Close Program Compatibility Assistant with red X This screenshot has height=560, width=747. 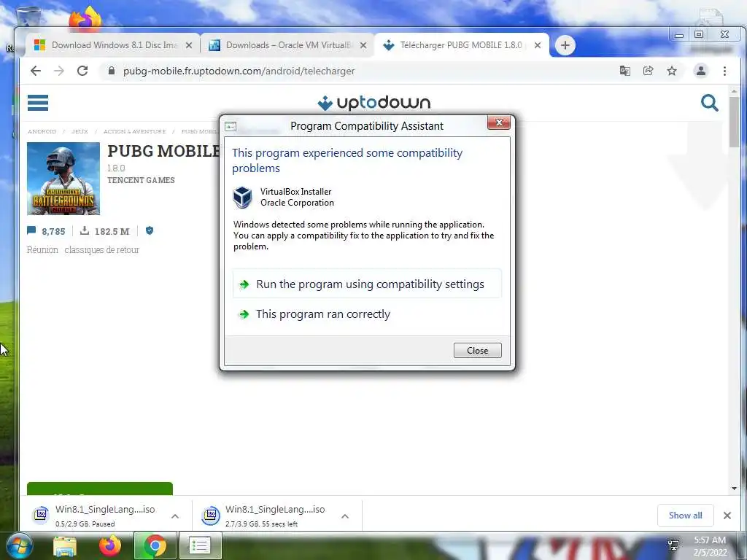click(499, 122)
